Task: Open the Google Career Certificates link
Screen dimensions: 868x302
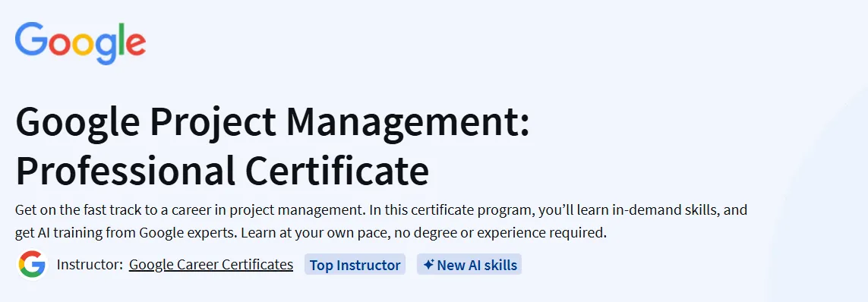Action: coord(211,265)
